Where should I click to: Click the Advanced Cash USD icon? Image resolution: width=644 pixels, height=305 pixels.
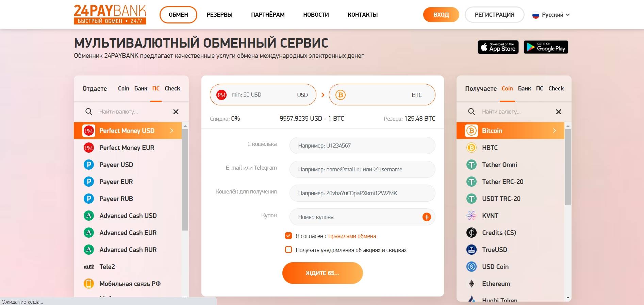(89, 216)
